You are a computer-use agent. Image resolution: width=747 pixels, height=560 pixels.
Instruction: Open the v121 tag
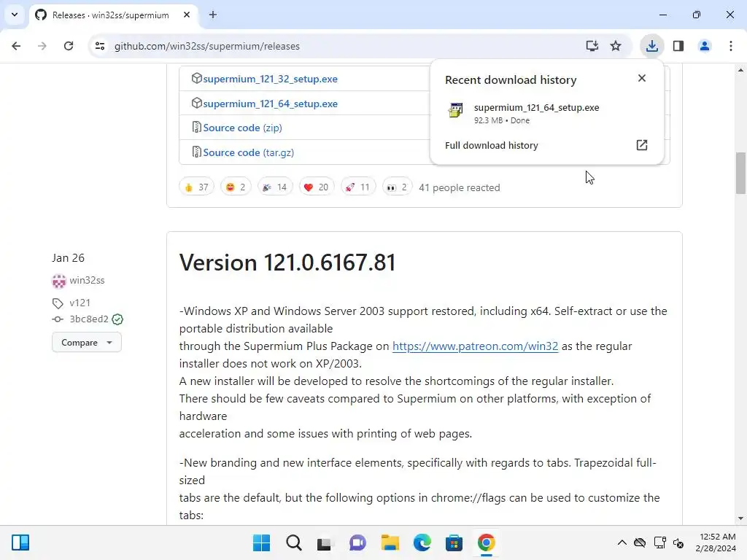pyautogui.click(x=80, y=303)
